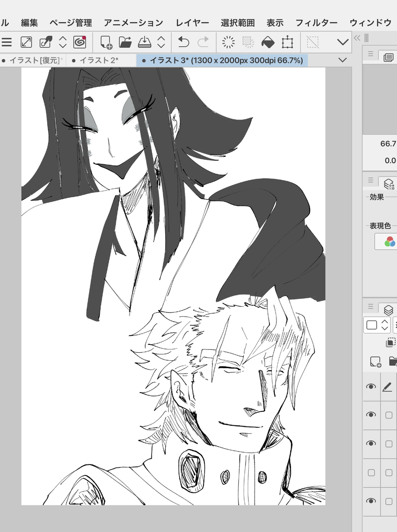Click Clear Outside Selection icon
397x532 pixels.
[x=249, y=42]
